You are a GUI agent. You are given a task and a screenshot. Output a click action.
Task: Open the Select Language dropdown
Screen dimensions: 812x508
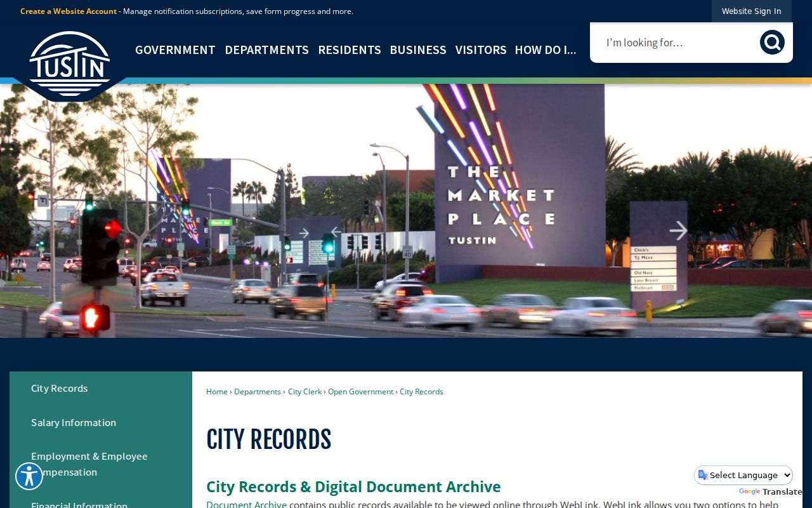[x=743, y=475]
